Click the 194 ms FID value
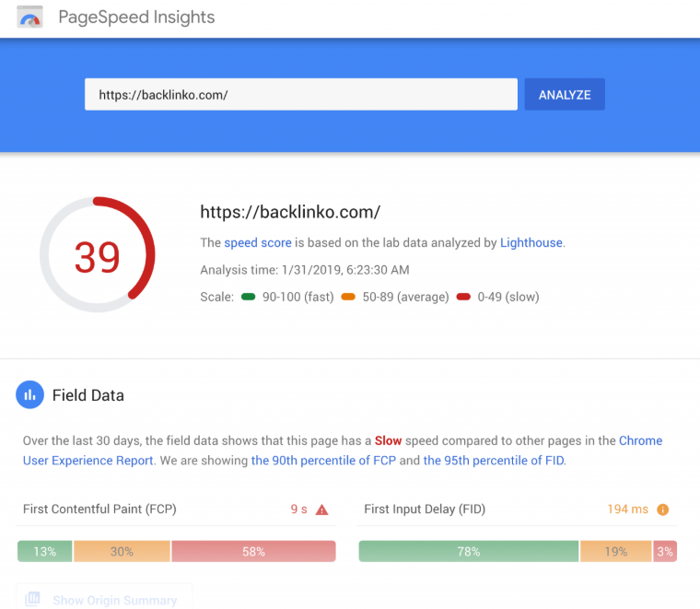The image size is (700, 609). [627, 509]
